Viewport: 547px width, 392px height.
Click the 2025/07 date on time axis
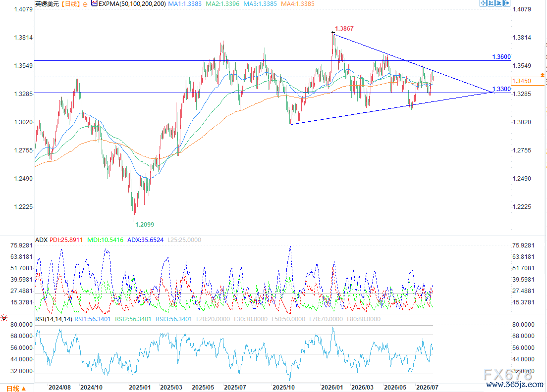[x=235, y=387]
